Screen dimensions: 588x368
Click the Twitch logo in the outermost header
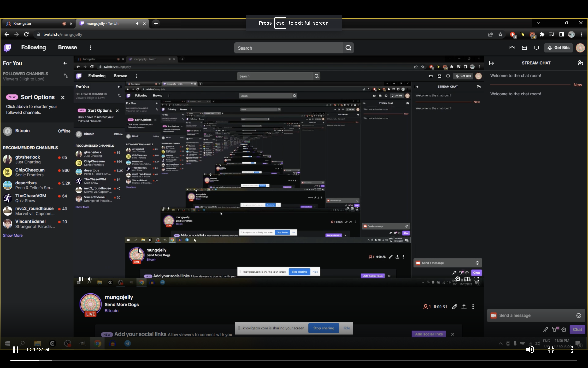8,48
